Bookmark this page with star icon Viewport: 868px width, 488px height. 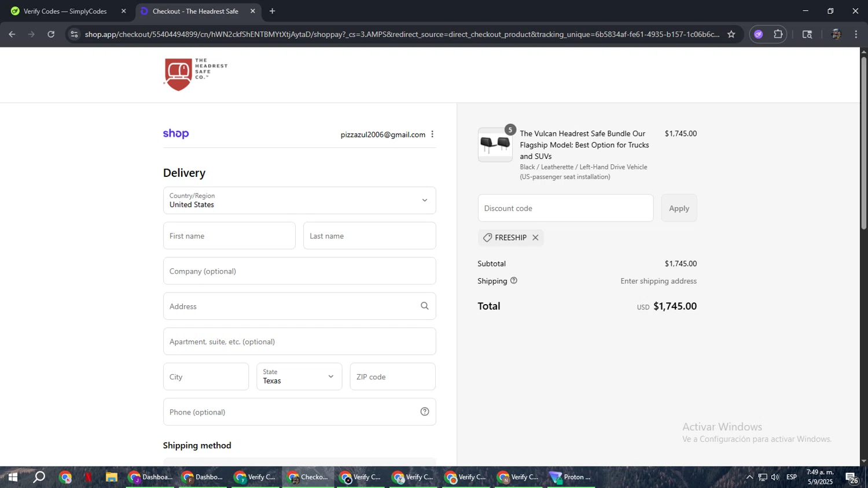click(731, 34)
